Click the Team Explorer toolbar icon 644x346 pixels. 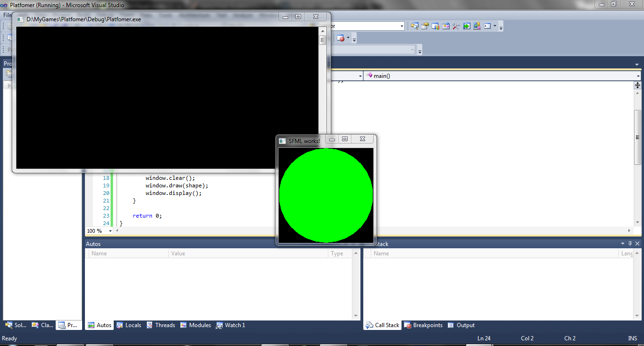tap(435, 26)
